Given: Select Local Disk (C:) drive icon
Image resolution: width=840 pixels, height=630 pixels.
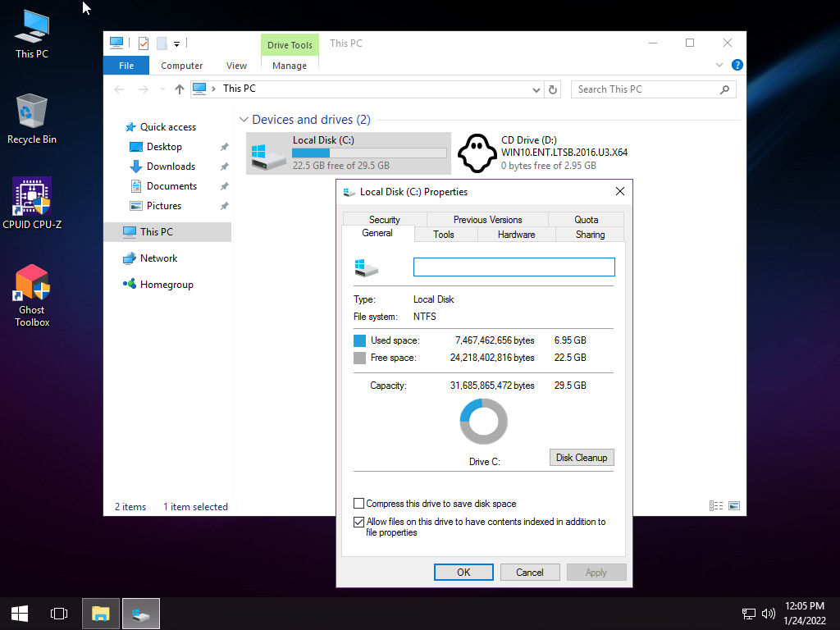Looking at the screenshot, I should click(x=268, y=155).
